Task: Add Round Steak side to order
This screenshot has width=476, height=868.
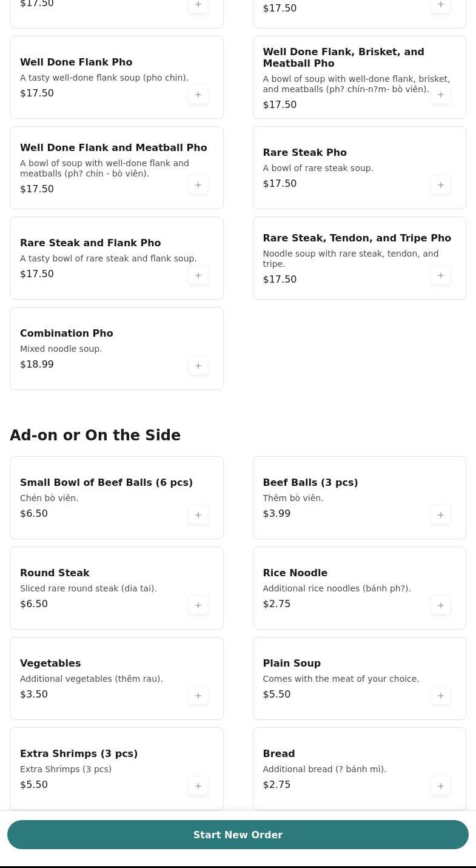Action: click(198, 605)
